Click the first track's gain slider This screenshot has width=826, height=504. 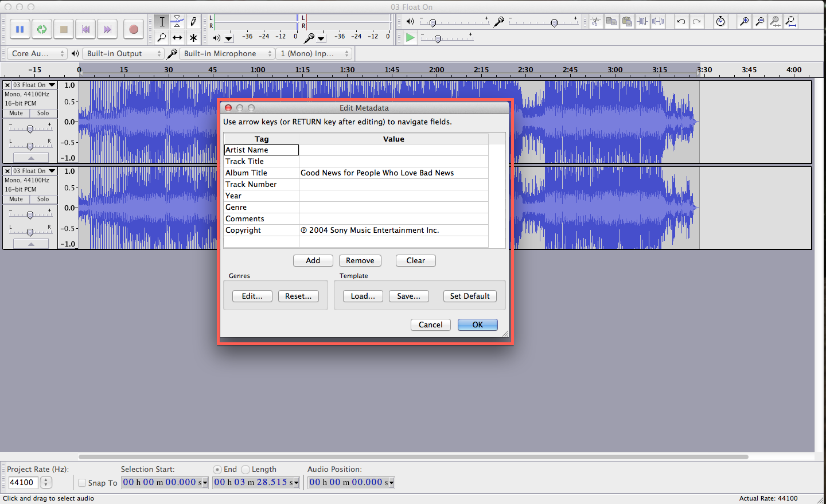[30, 130]
